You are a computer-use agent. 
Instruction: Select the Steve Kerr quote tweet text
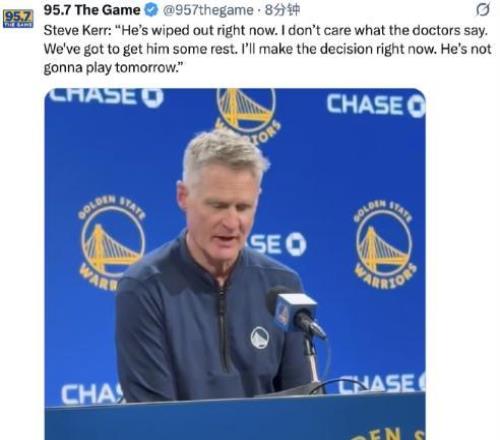tap(267, 49)
